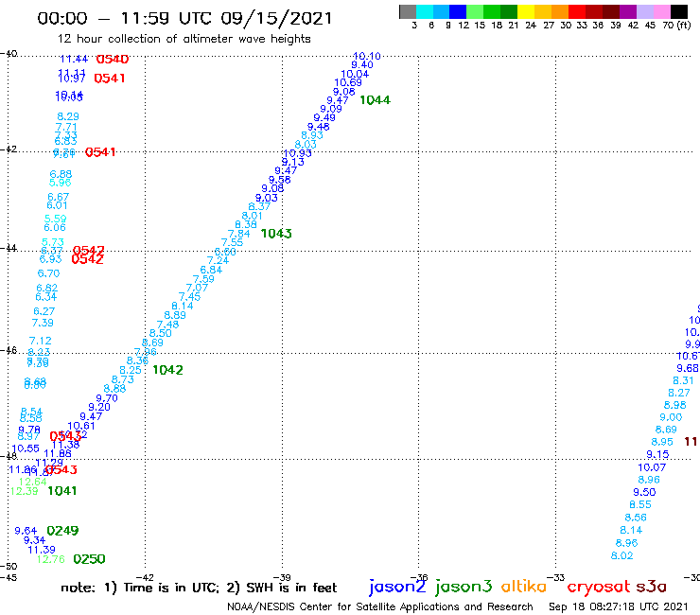700x615 pixels.
Task: Click the green value '12.64'
Action: click(x=32, y=482)
